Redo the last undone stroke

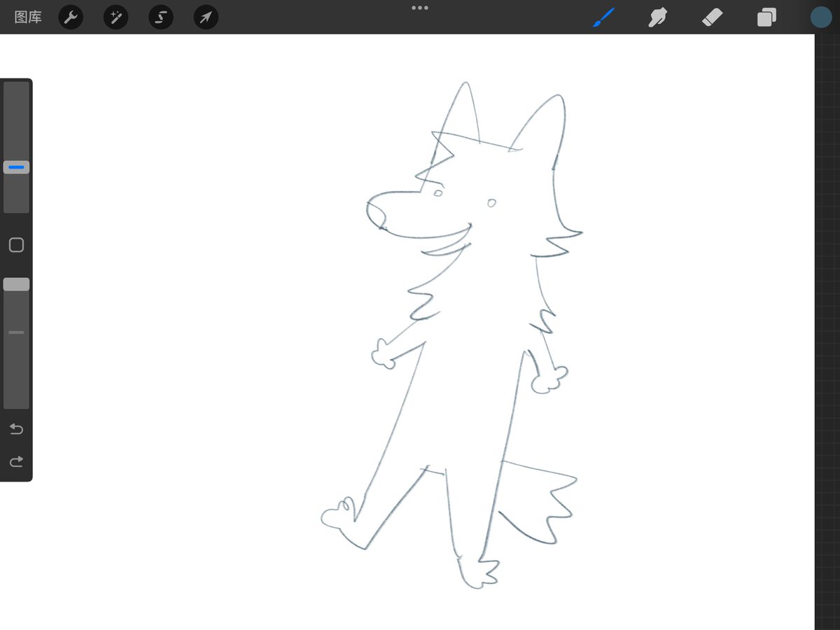(16, 461)
